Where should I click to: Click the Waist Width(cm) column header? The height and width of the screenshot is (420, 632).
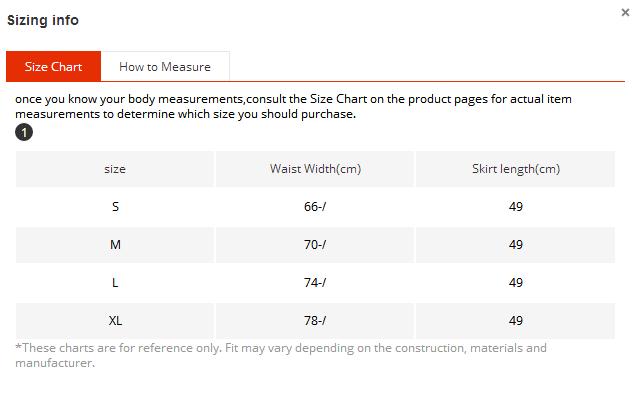click(315, 169)
